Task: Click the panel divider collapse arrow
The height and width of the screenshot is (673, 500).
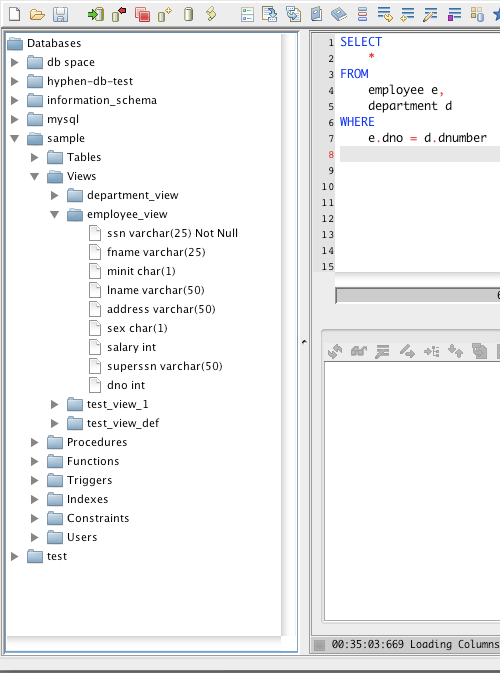Action: pos(304,342)
